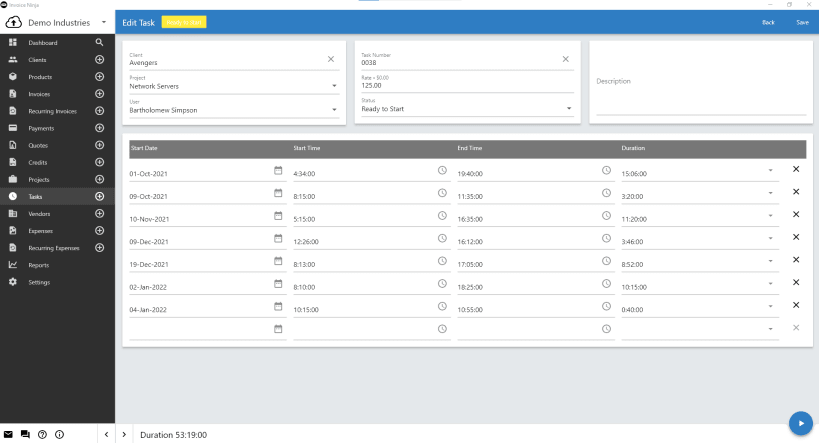Delete the 02-Jan-2022 time entry

796,282
